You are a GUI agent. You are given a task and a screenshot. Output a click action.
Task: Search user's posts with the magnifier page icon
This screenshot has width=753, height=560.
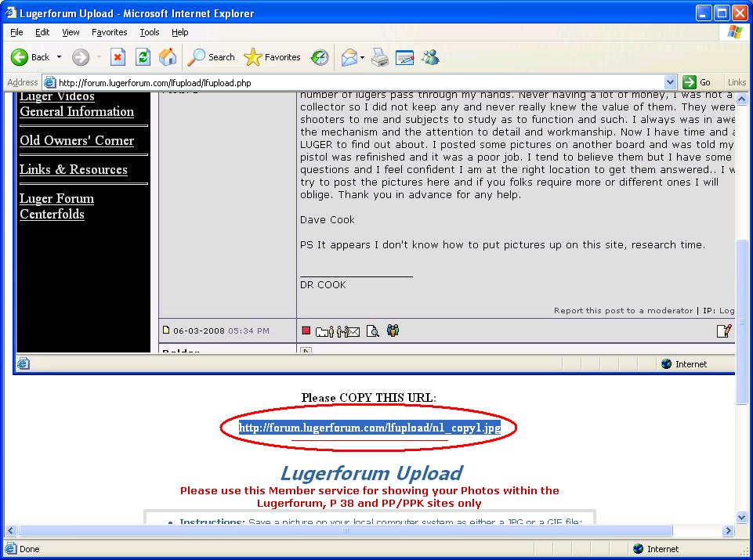point(373,331)
